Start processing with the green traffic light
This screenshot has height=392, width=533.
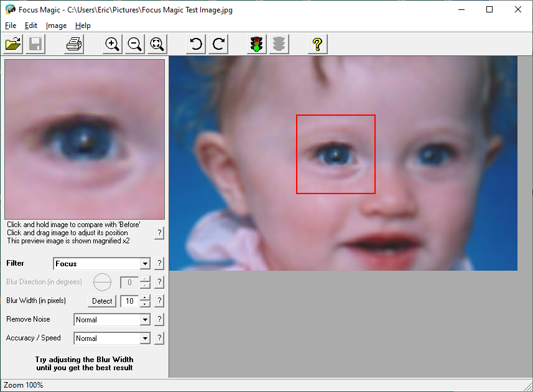click(x=256, y=44)
